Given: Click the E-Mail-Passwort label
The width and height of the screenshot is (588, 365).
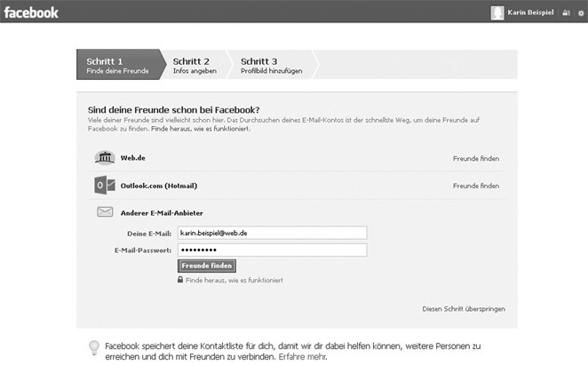Looking at the screenshot, I should tap(143, 250).
